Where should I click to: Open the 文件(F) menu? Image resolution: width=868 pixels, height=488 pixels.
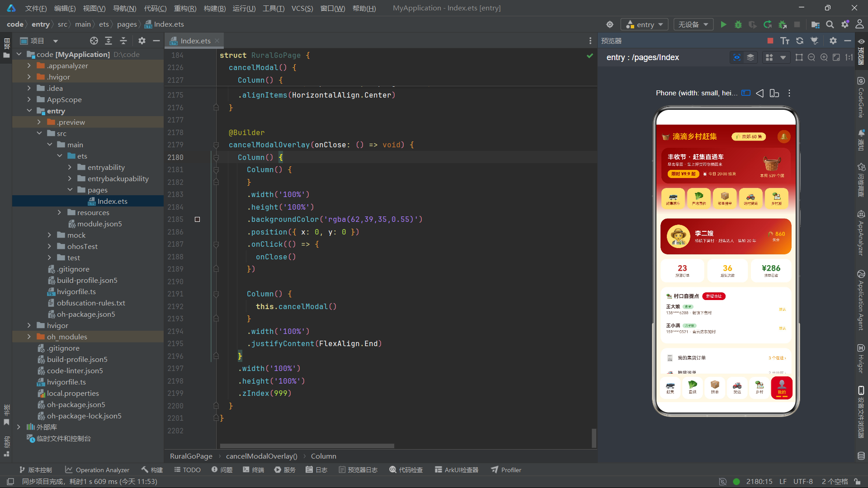[x=36, y=8]
